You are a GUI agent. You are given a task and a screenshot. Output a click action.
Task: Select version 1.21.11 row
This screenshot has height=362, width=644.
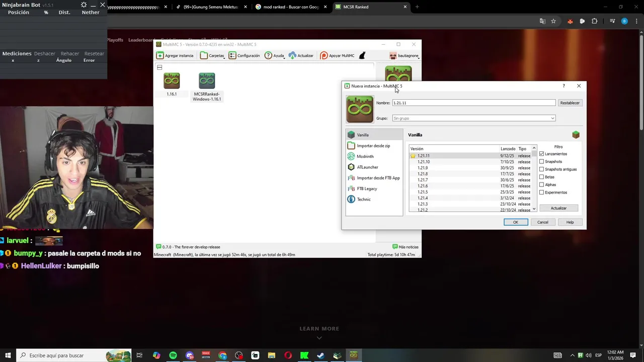470,156
